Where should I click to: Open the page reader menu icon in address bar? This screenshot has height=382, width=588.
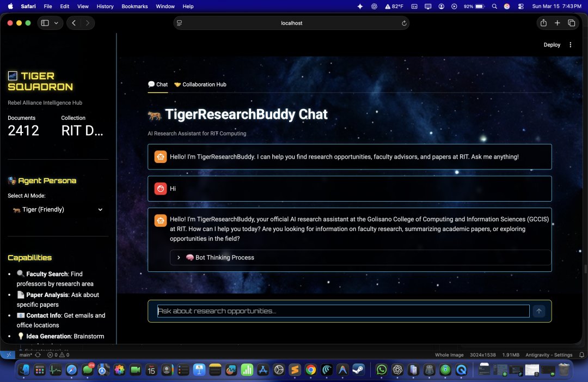[x=180, y=23]
